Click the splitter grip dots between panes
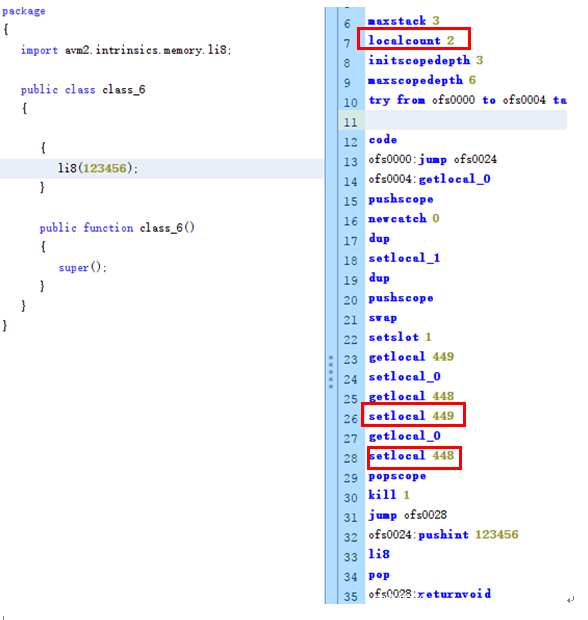Viewport: 588px width, 620px height. pyautogui.click(x=331, y=372)
